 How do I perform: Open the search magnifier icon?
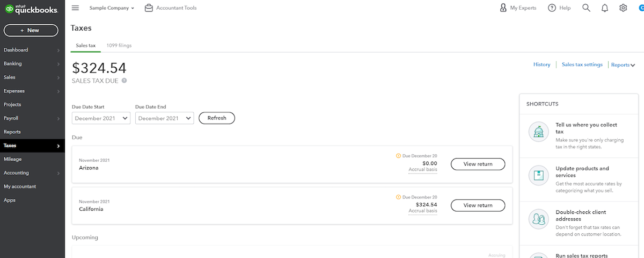(x=586, y=8)
